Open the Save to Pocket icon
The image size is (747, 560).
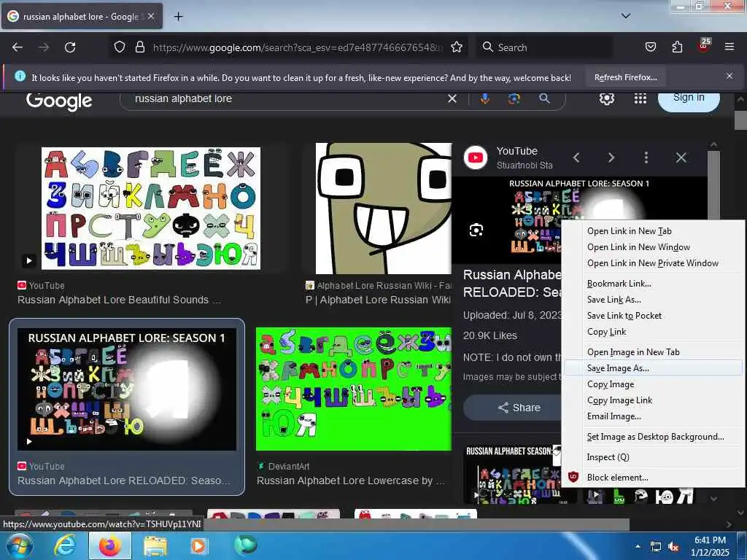[651, 47]
